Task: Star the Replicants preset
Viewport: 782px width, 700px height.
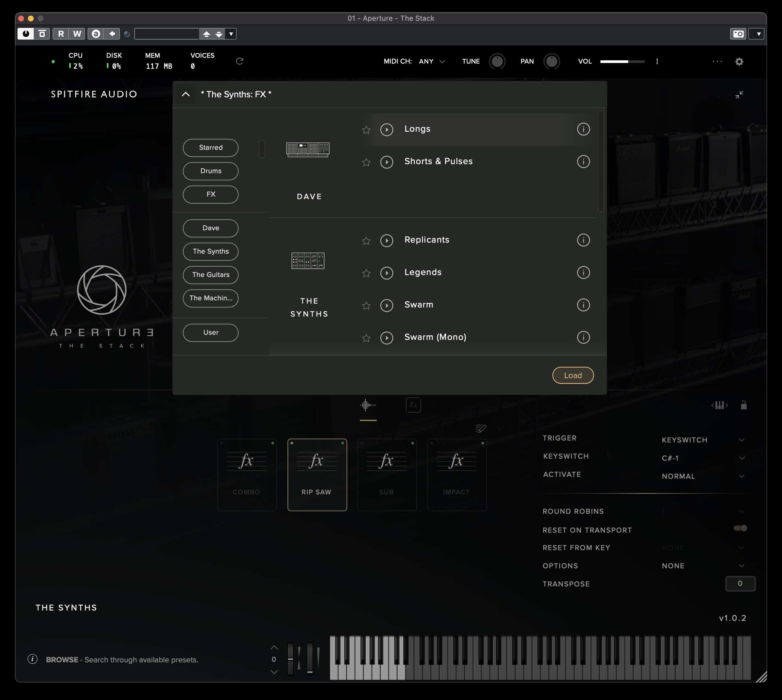Action: [366, 240]
